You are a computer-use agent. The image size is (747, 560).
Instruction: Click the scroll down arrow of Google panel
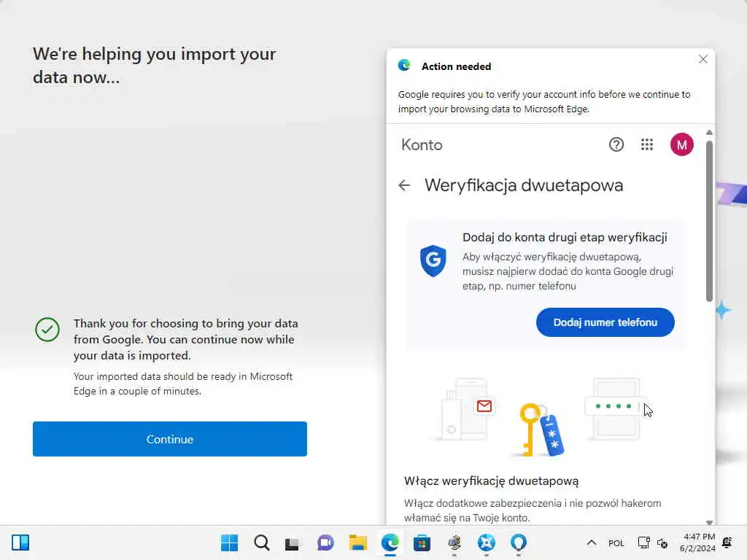(709, 522)
